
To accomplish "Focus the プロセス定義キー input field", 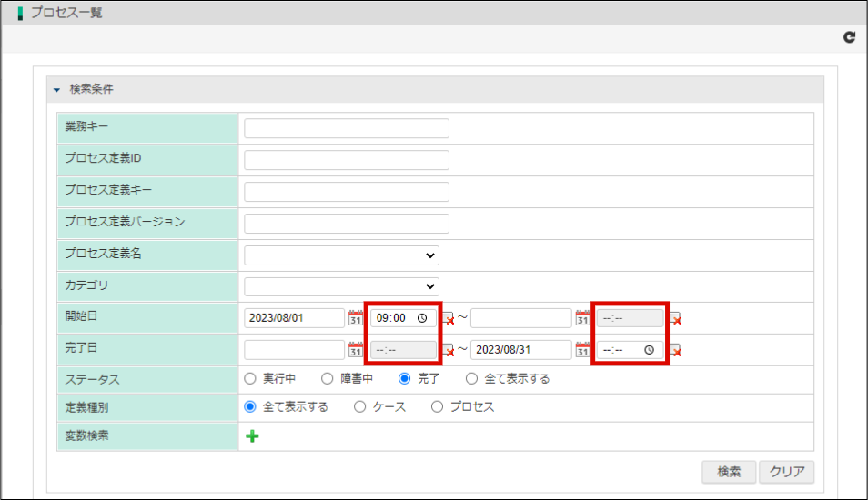I will coord(347,192).
